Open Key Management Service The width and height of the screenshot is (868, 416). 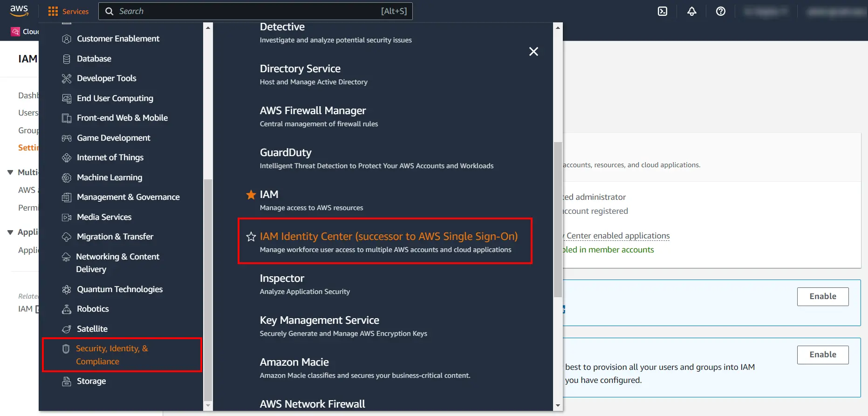[320, 321]
